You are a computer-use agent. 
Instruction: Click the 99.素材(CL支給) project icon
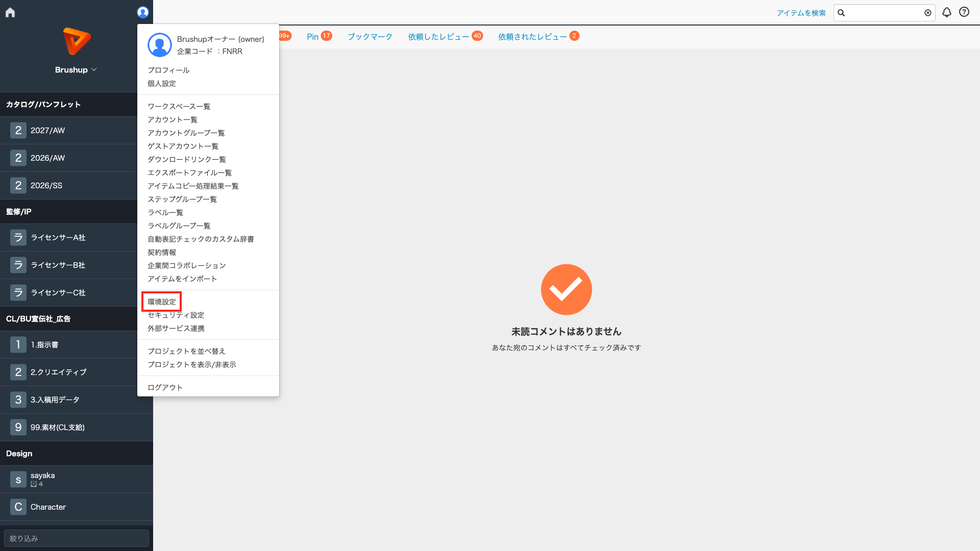(x=18, y=428)
